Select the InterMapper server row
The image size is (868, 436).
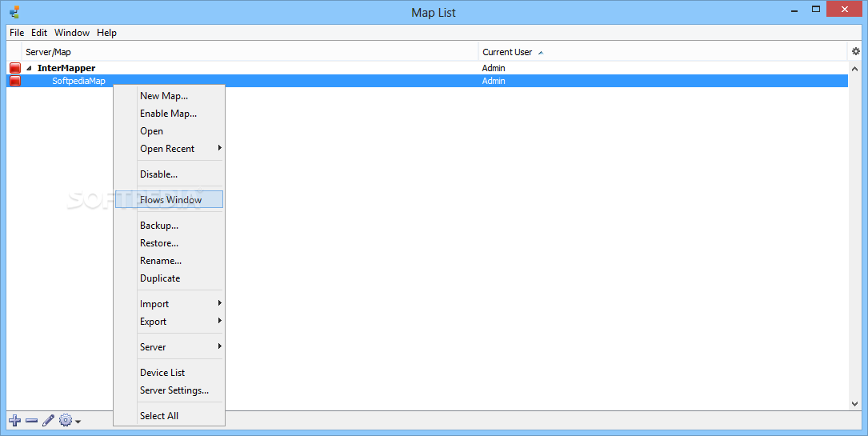coord(427,68)
